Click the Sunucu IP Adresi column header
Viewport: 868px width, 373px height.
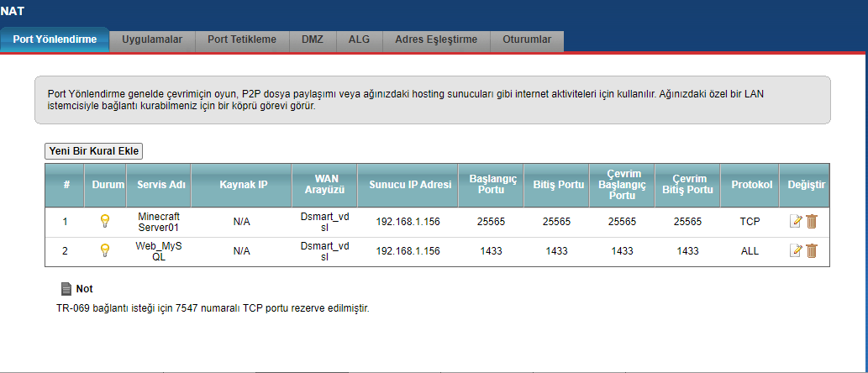click(x=408, y=184)
